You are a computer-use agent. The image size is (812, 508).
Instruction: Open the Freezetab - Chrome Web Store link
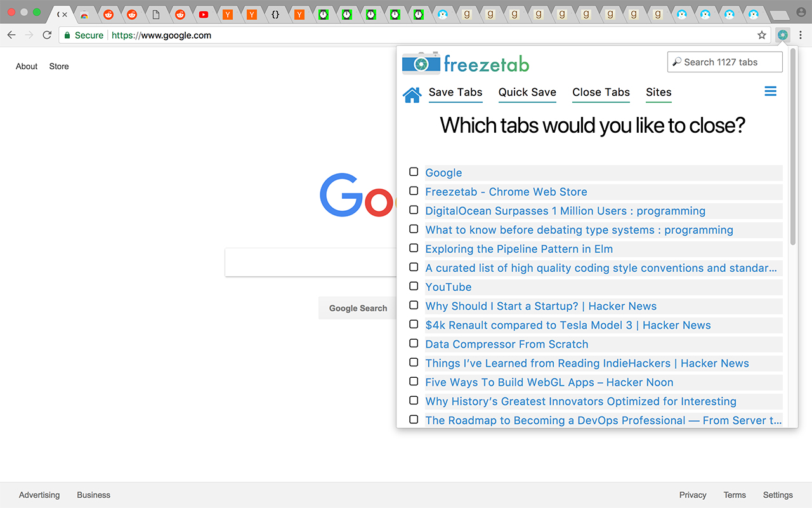pos(506,192)
